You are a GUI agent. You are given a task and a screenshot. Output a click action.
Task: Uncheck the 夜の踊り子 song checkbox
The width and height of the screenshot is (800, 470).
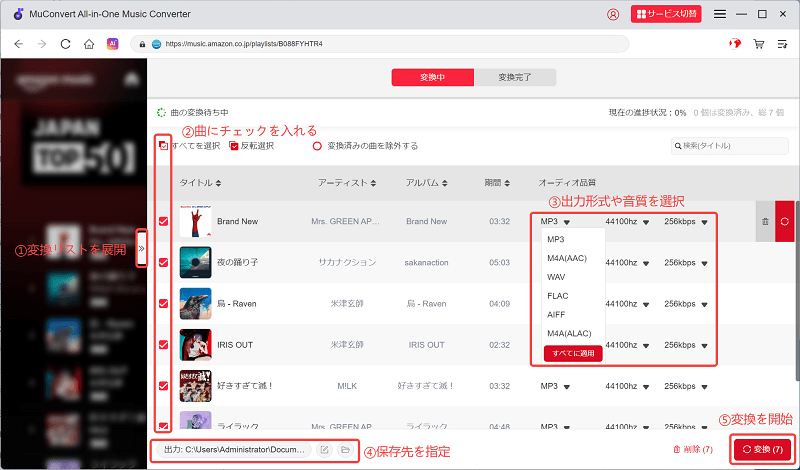163,262
